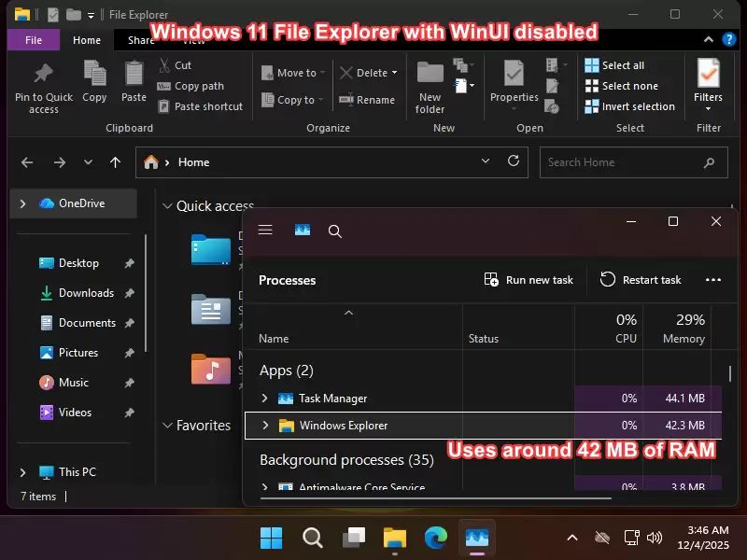Screen dimensions: 747x560
Task: Click the Paste icon in the Clipboard group
Action: [x=133, y=79]
